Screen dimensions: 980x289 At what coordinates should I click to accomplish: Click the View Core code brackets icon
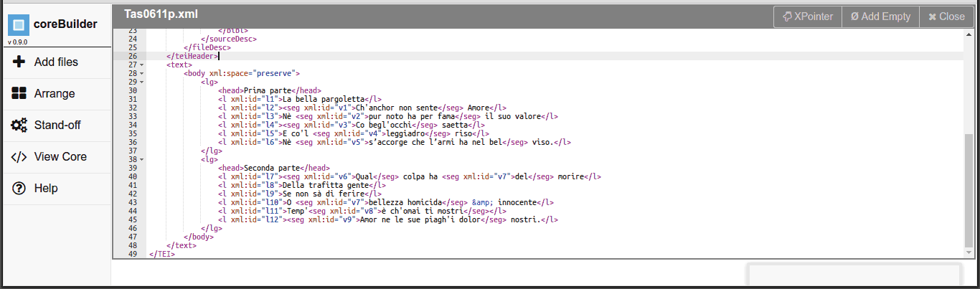tap(19, 156)
